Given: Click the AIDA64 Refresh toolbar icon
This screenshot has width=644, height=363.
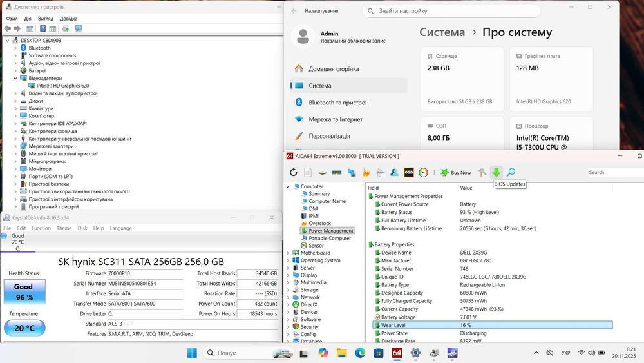Looking at the screenshot, I should 293,173.
